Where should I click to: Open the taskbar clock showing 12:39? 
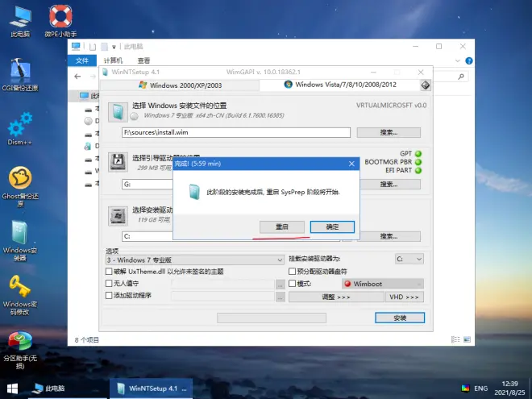point(509,389)
